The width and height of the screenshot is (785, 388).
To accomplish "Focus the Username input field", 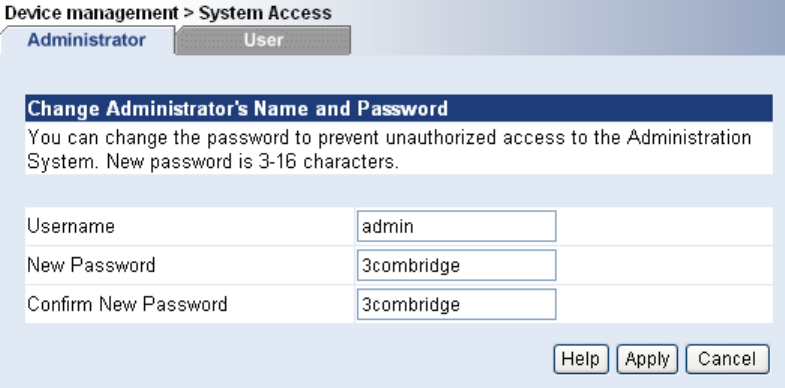I will (456, 226).
